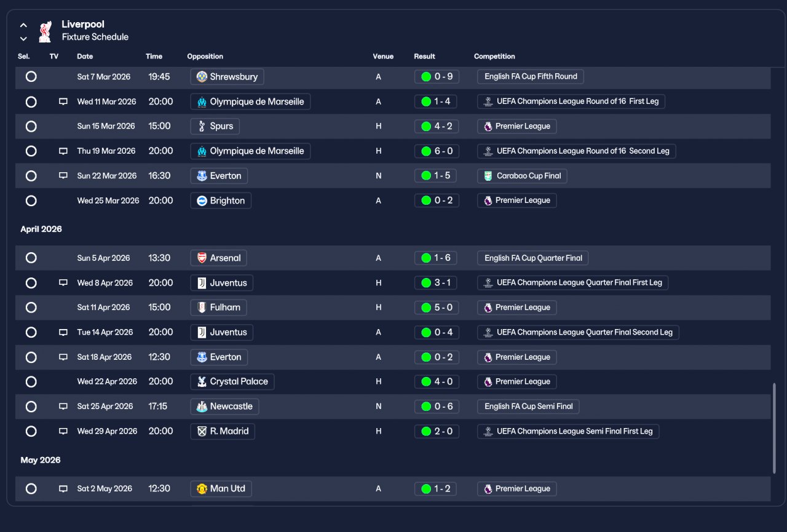Open the 2 - 0 result against R. Madrid
This screenshot has height=532, width=787.
tap(437, 431)
